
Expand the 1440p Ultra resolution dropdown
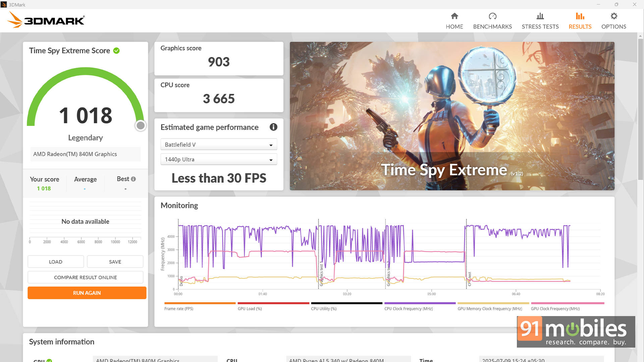(218, 160)
